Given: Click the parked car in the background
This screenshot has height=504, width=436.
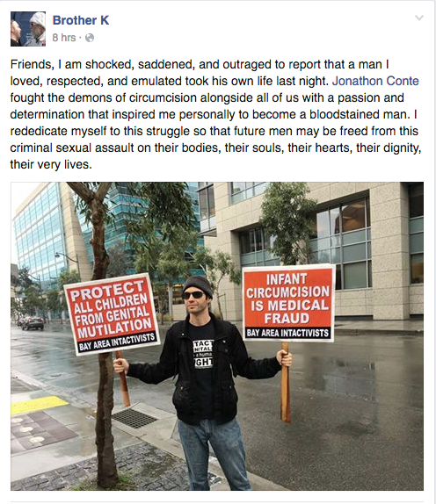Looking at the screenshot, I should [x=33, y=323].
